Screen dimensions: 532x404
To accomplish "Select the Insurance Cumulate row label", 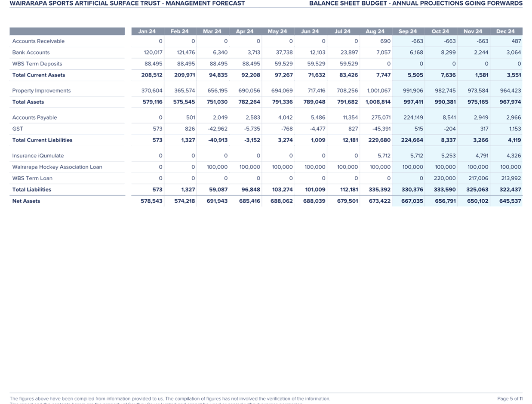I will coord(38,155).
